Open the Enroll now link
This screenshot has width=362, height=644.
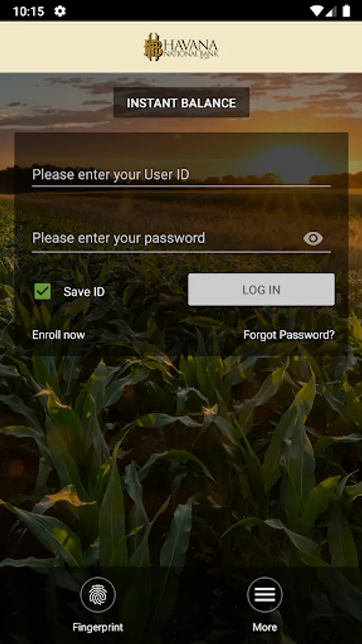pos(59,335)
